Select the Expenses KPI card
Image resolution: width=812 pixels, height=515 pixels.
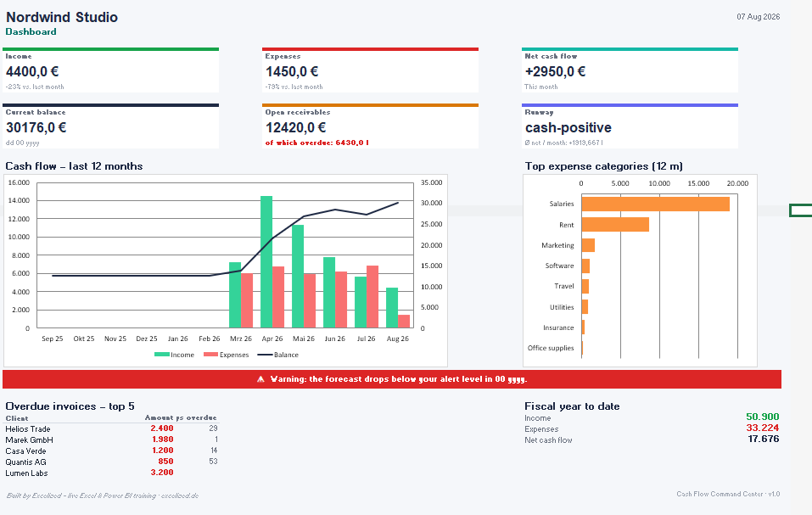coord(370,70)
